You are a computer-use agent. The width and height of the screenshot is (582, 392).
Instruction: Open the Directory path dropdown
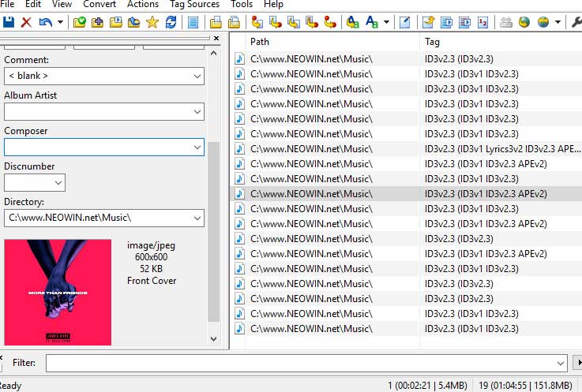(197, 218)
